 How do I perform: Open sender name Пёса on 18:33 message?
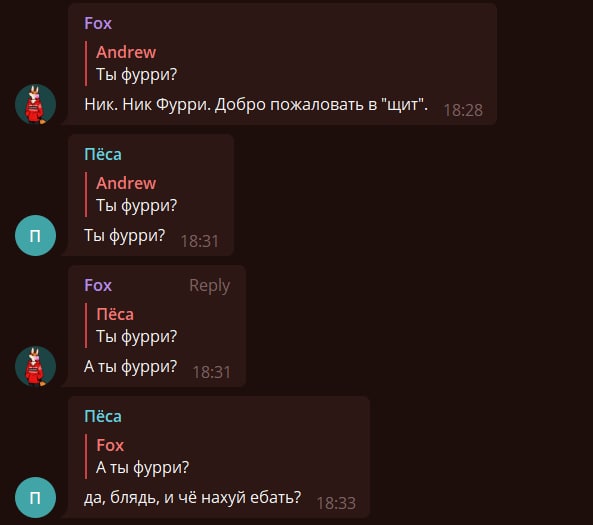pos(103,416)
